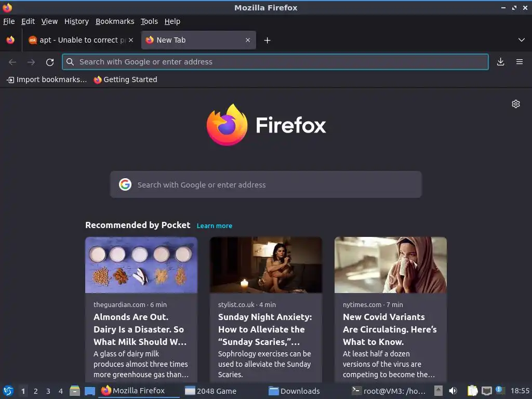This screenshot has height=399, width=532.
Task: Open the clipboard manager tray icon
Action: [472, 391]
